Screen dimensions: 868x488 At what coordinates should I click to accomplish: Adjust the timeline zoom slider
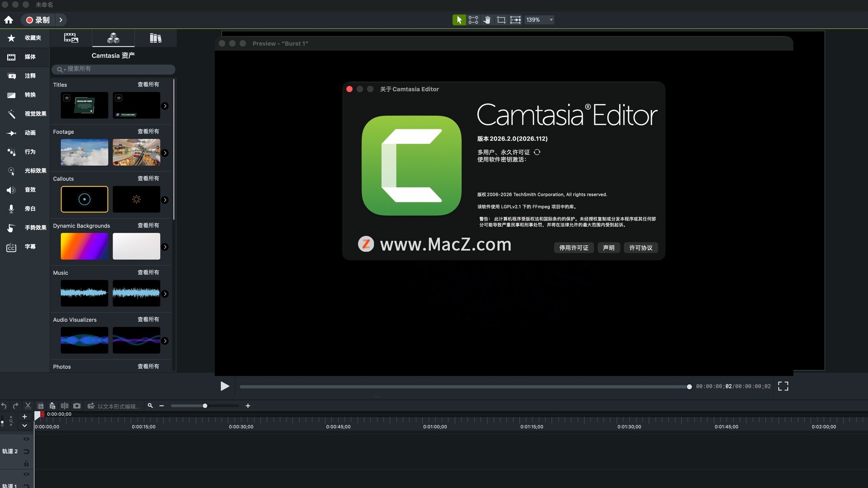pos(205,406)
